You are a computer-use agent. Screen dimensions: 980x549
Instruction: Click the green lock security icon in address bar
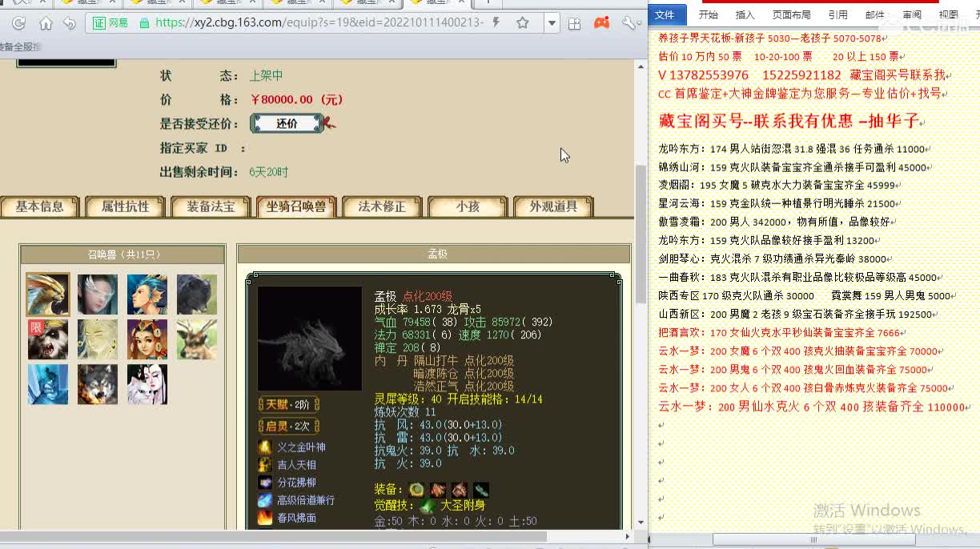[144, 23]
